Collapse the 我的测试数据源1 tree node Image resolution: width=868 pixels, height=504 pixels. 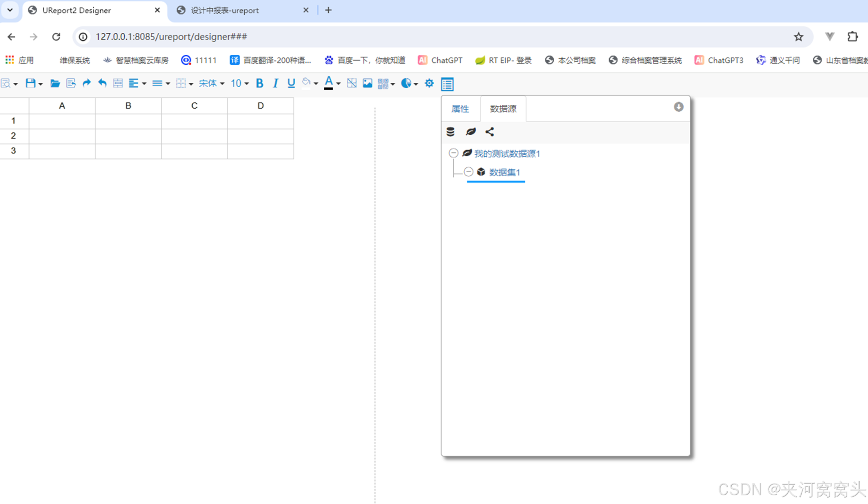pos(453,153)
